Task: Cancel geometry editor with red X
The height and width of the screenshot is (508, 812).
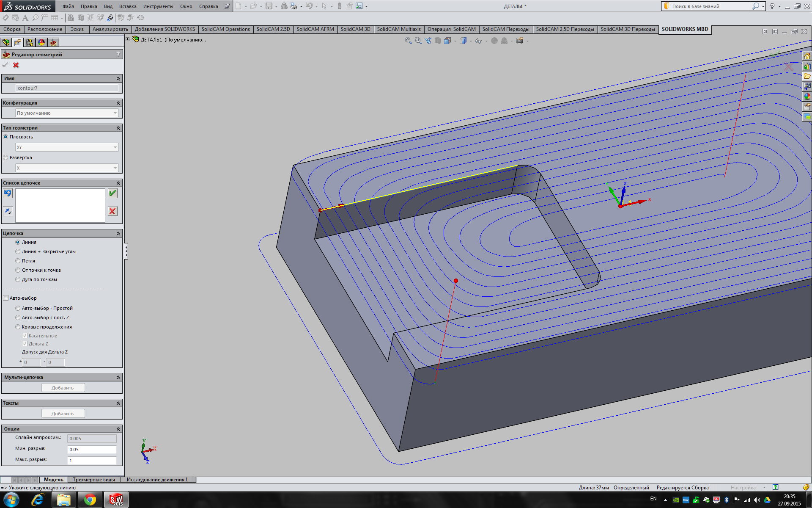Action: tap(16, 65)
